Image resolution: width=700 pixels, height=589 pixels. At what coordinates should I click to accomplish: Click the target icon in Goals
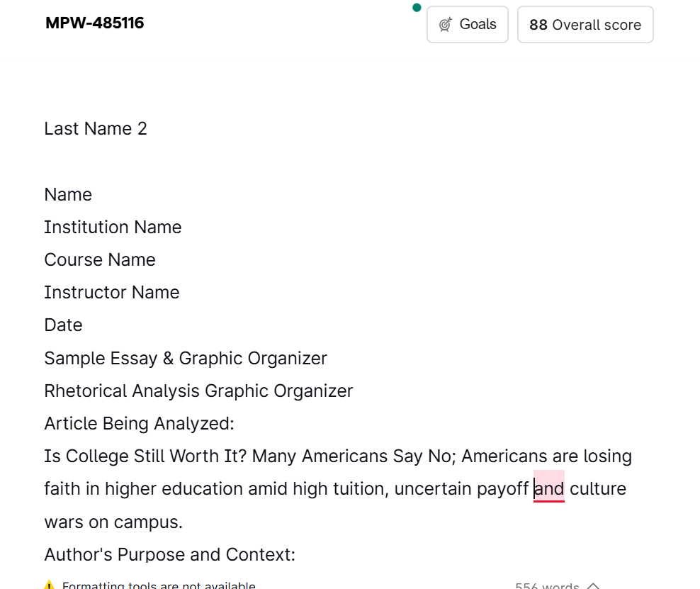tap(445, 25)
